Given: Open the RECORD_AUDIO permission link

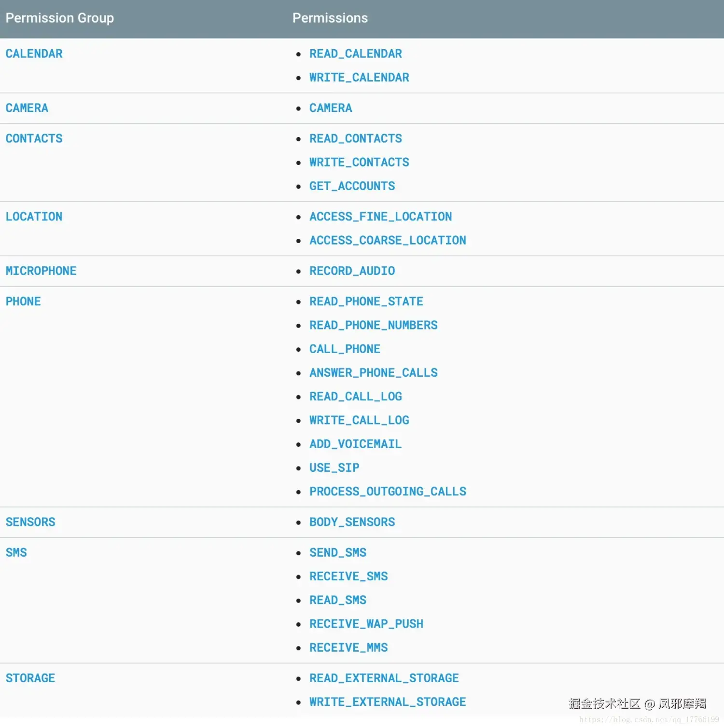Looking at the screenshot, I should coord(352,271).
